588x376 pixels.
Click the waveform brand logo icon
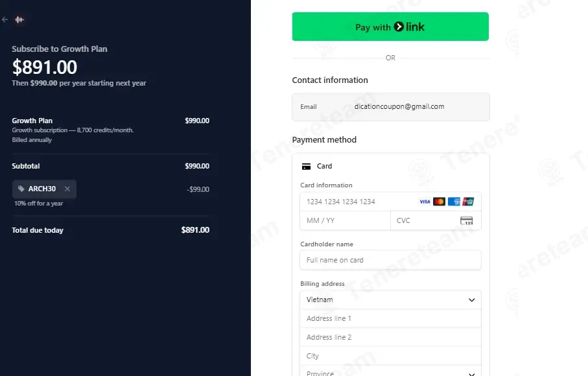[19, 19]
